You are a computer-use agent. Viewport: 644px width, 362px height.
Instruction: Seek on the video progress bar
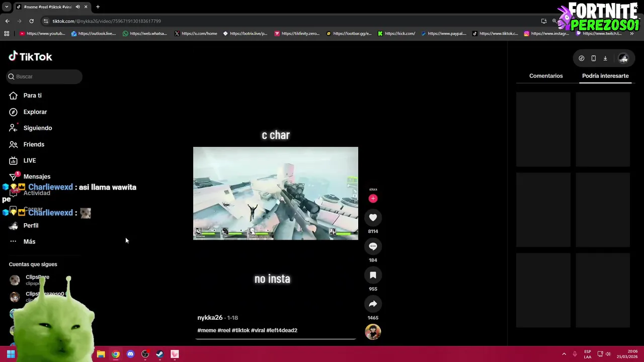coord(276,339)
